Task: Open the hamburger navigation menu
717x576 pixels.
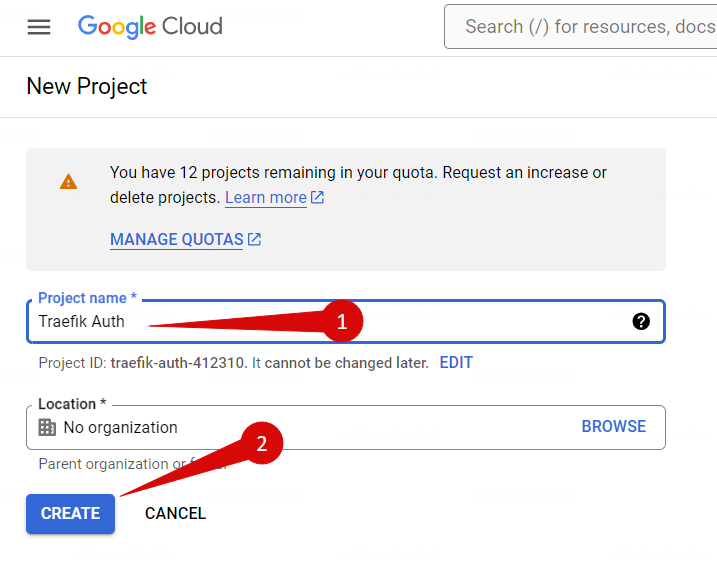Action: point(39,27)
